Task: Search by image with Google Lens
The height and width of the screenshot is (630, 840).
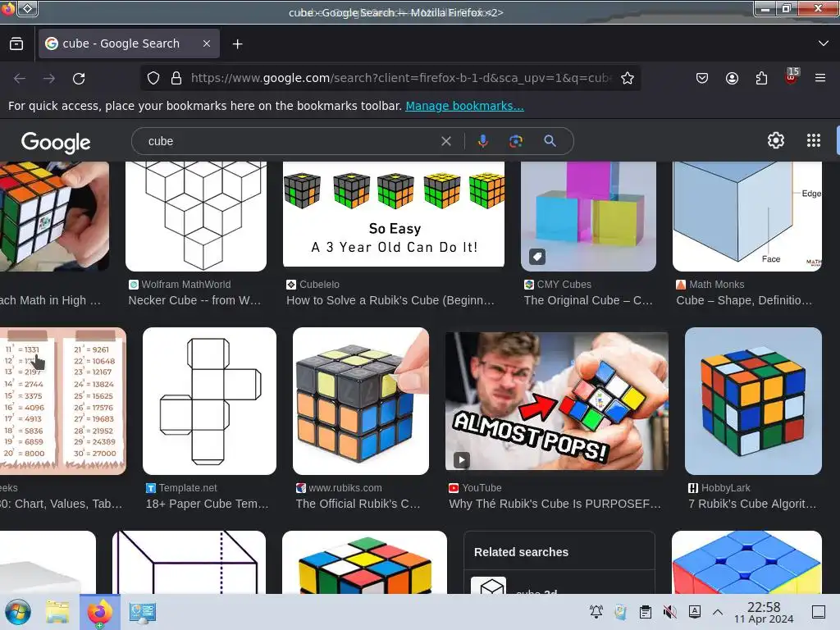Action: click(516, 141)
